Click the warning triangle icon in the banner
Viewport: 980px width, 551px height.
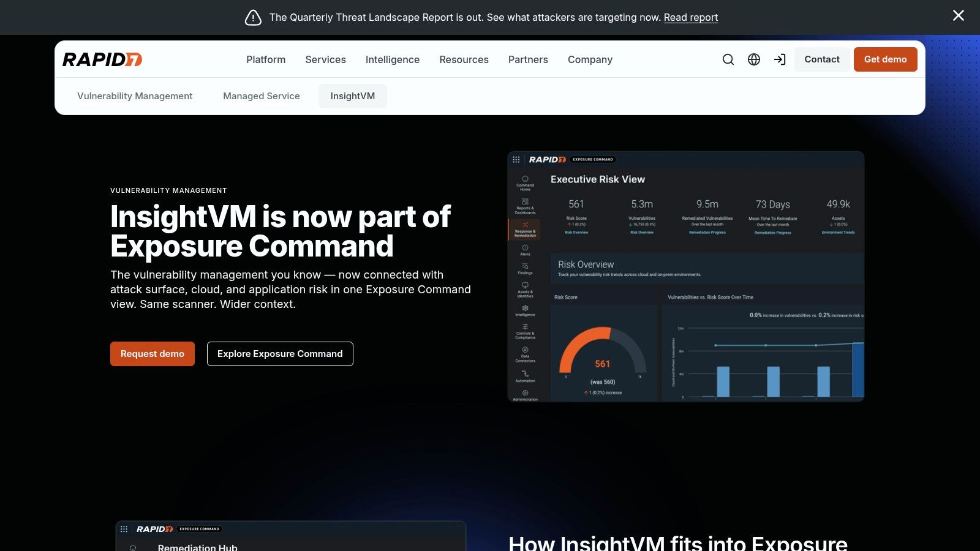point(253,18)
